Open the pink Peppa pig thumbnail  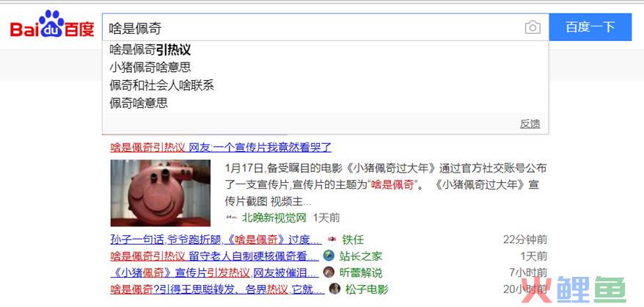[x=161, y=193]
